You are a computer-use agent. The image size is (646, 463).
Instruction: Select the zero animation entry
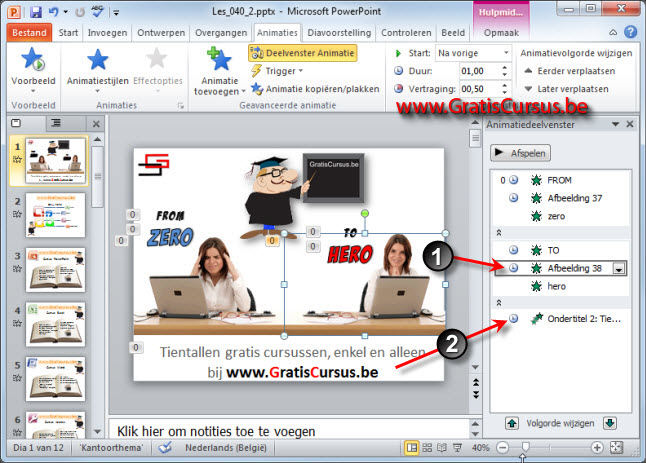(x=561, y=216)
